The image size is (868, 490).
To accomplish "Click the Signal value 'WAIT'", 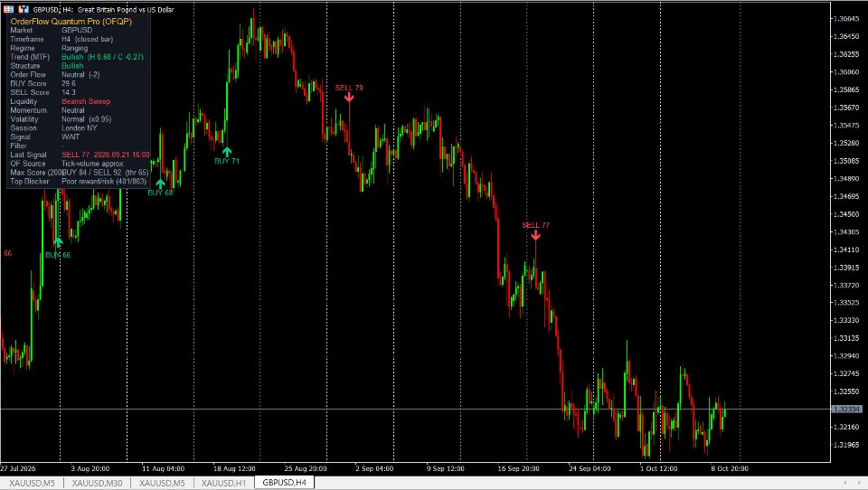I will point(71,137).
